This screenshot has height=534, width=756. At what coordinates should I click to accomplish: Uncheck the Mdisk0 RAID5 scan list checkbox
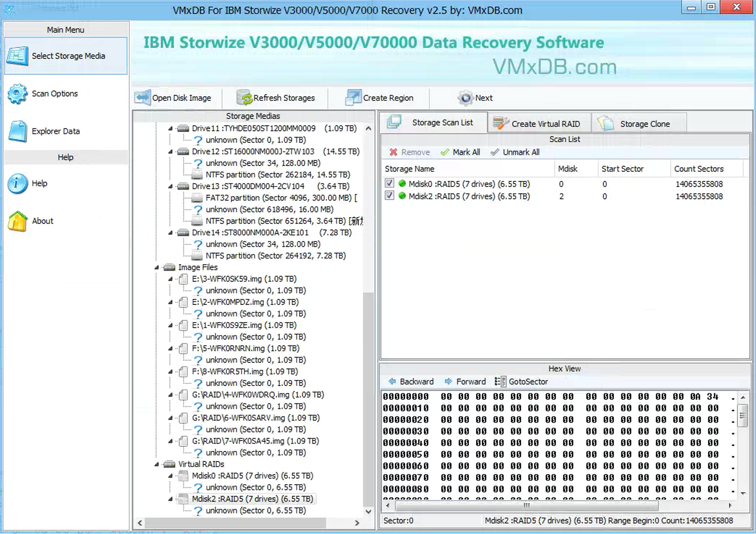(390, 184)
